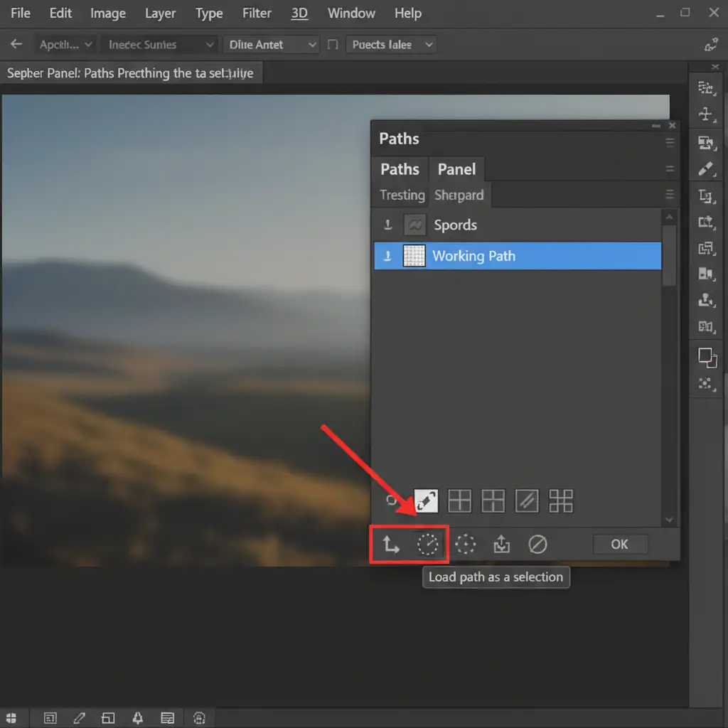Click the Load path as selection icon

click(x=428, y=545)
